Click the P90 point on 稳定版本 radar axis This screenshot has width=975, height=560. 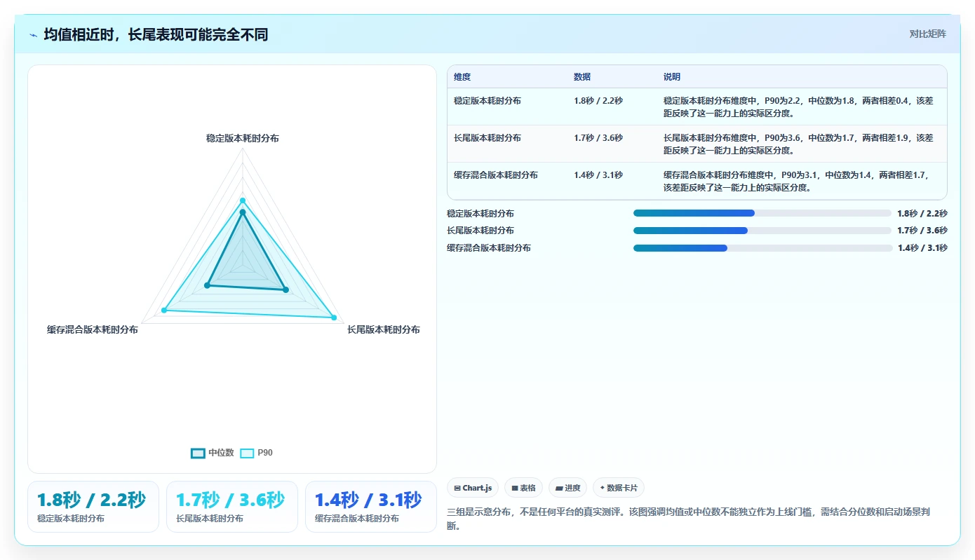tap(243, 200)
